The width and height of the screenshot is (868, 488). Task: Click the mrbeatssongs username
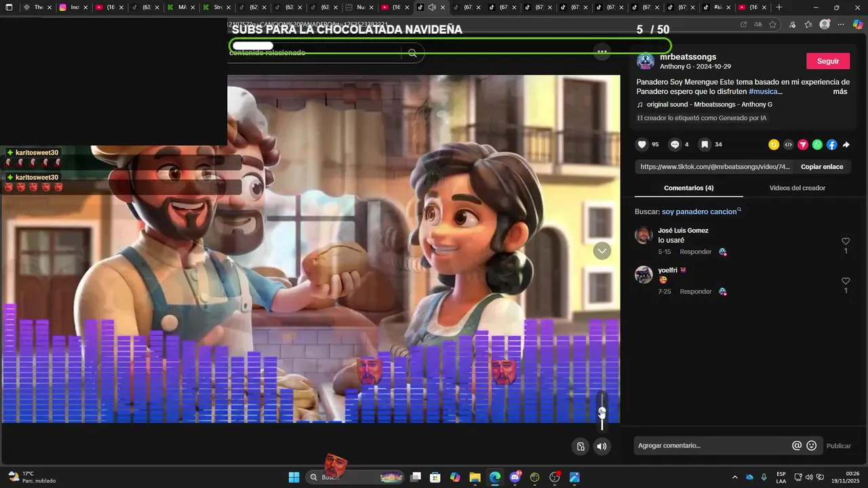[x=688, y=57]
